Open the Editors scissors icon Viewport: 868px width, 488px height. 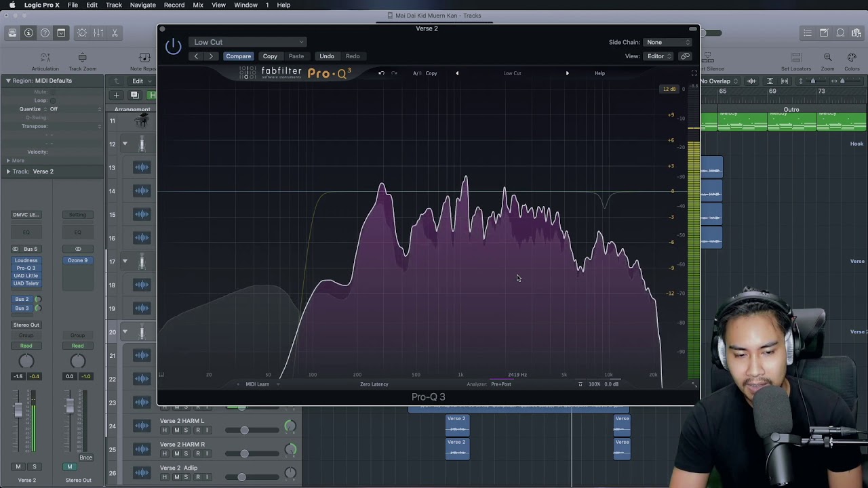115,33
